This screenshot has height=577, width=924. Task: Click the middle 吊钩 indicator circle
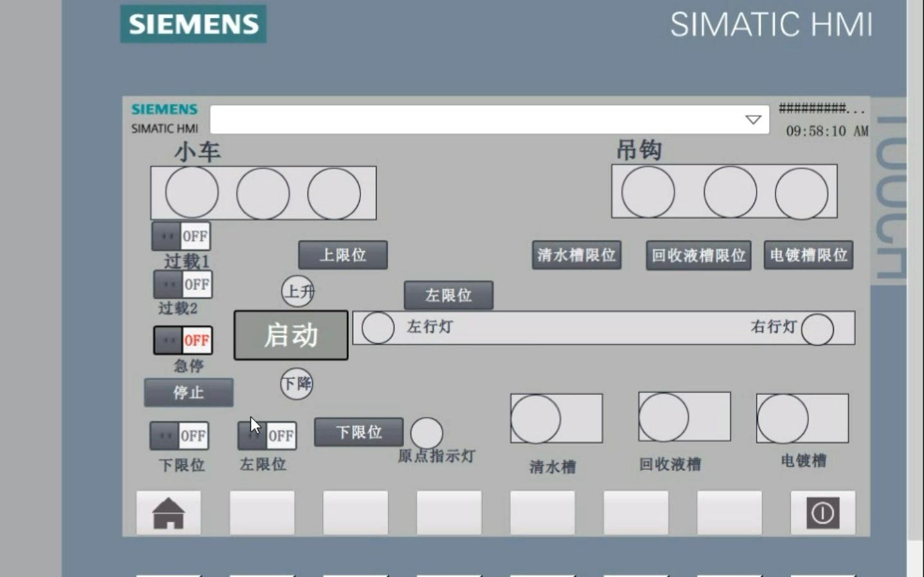[730, 192]
